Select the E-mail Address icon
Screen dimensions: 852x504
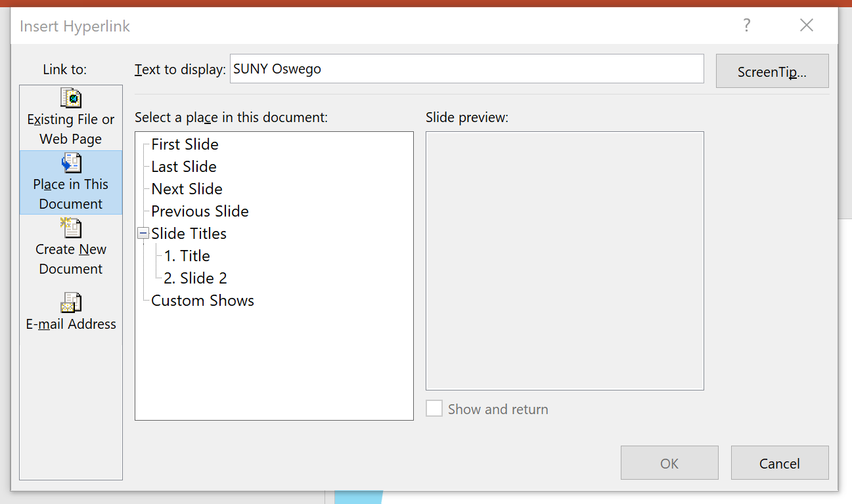point(71,303)
